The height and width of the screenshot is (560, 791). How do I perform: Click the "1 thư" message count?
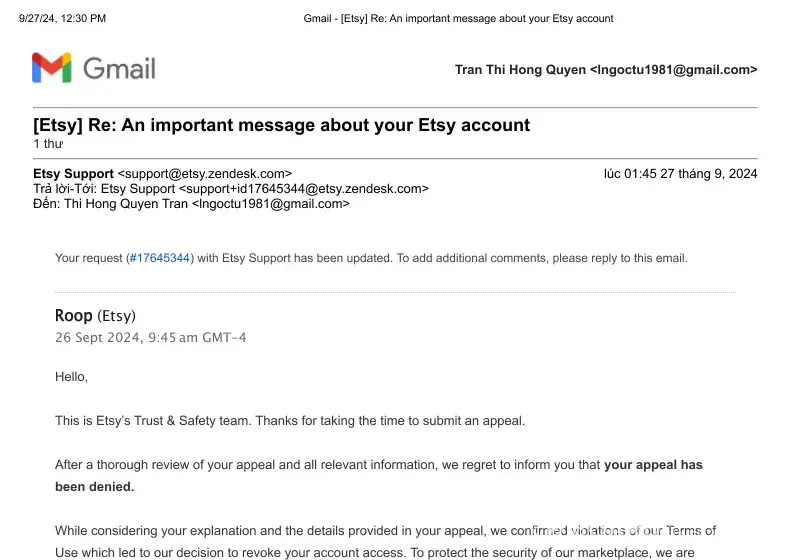[x=48, y=144]
